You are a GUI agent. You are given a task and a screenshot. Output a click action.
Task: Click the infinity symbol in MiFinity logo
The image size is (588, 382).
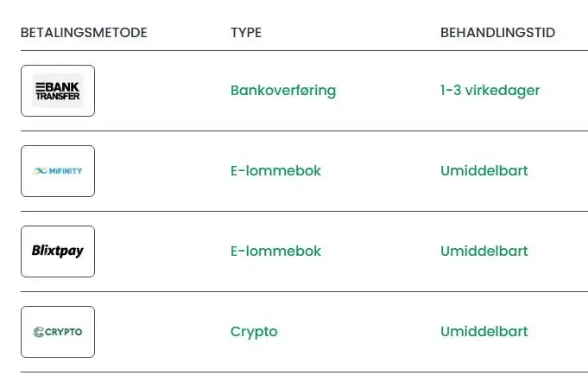point(40,171)
